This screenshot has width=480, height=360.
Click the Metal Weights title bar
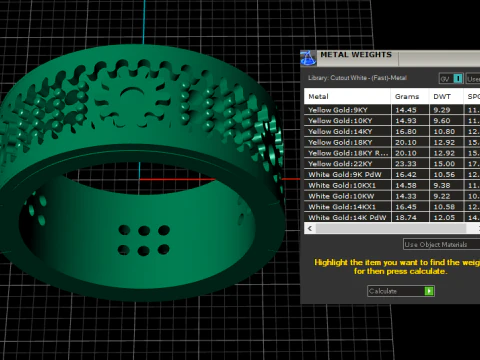pos(390,58)
